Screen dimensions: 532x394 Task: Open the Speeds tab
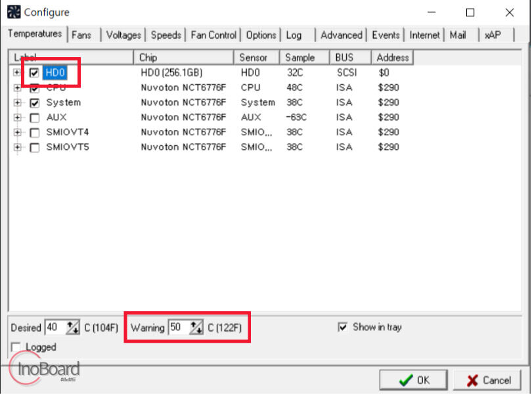coord(166,35)
